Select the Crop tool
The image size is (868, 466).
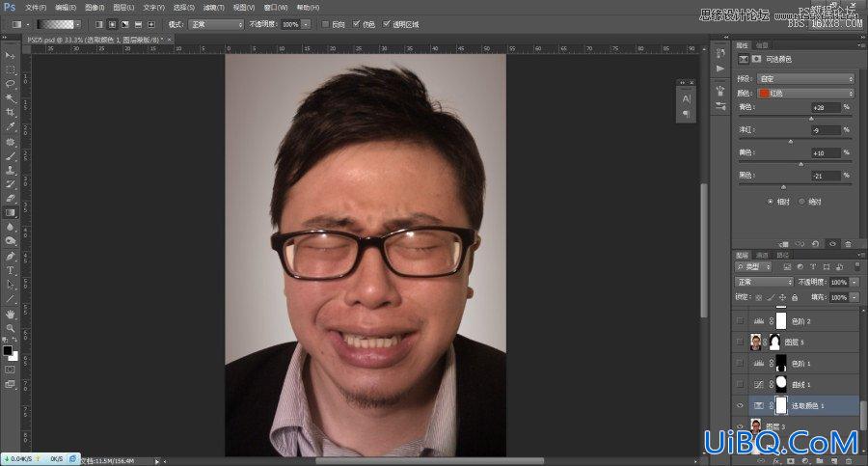click(x=10, y=113)
